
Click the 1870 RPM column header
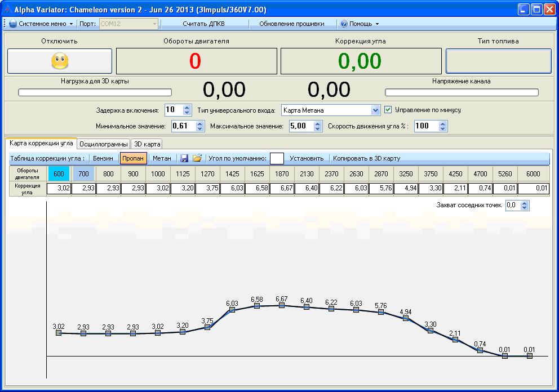click(x=282, y=174)
